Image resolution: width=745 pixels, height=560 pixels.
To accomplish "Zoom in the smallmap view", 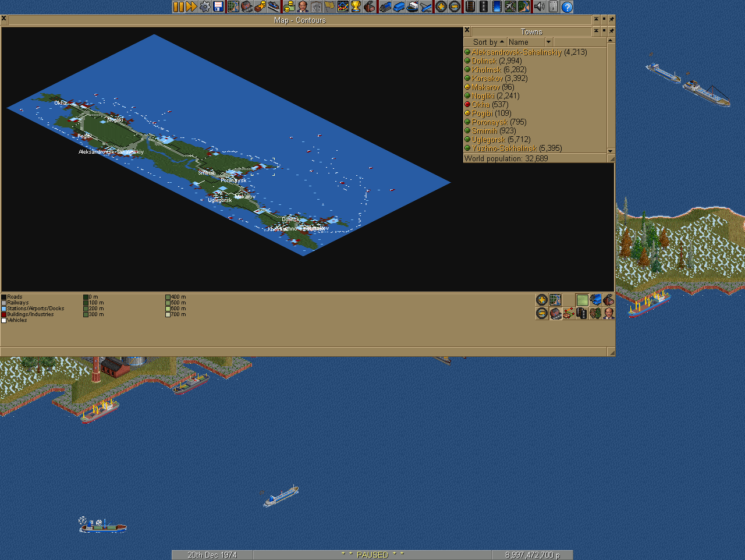I will point(542,300).
